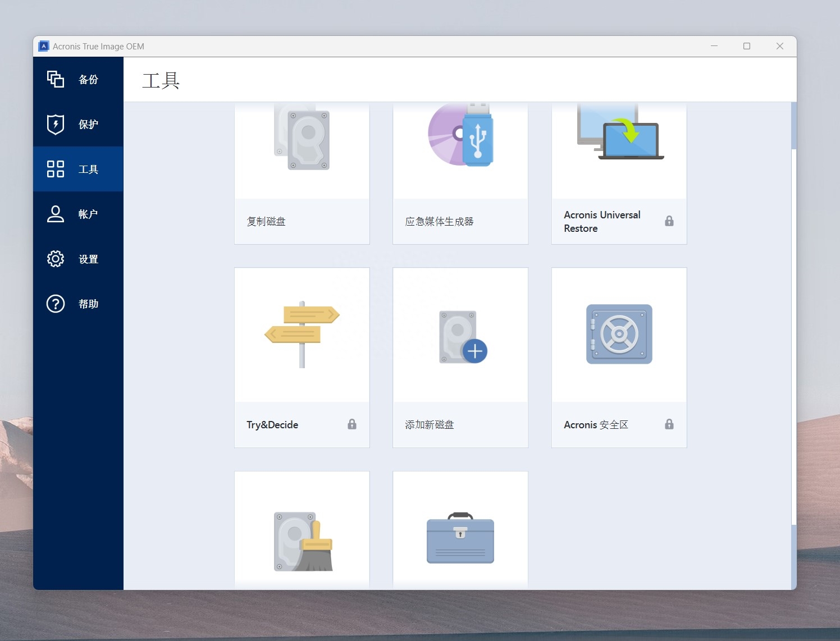840x641 pixels.
Task: Click the 应急媒体生成器 USB disc icon
Action: (460, 135)
